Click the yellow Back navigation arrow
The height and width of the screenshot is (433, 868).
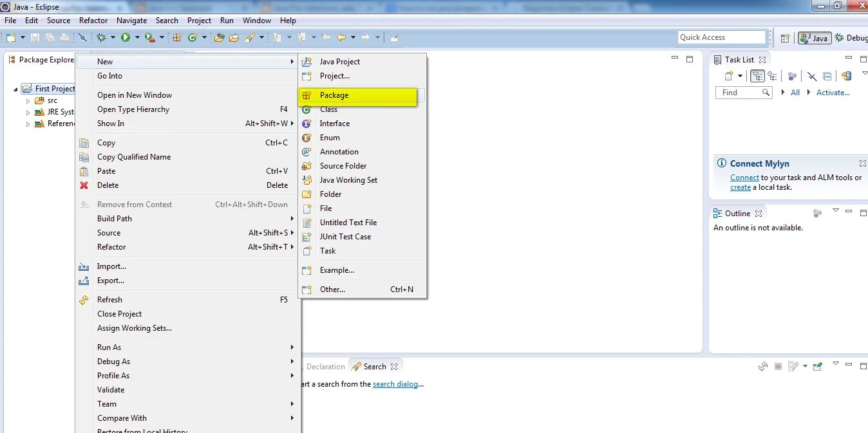tap(341, 37)
